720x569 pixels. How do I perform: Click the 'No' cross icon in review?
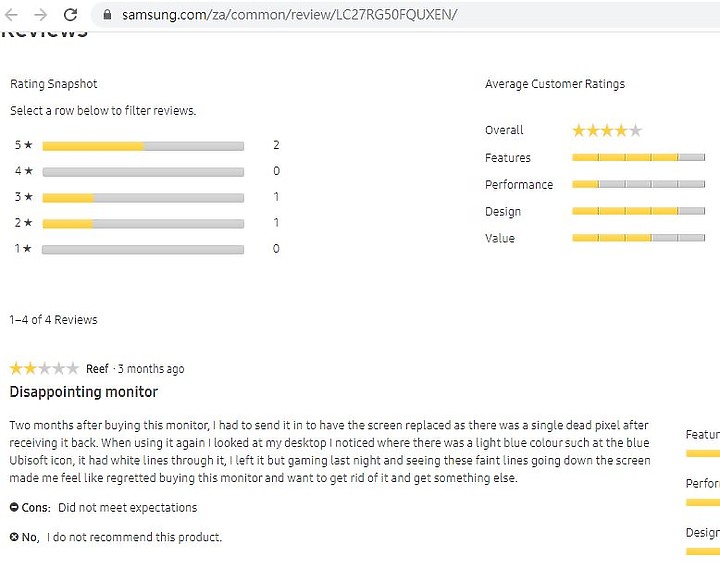click(x=14, y=536)
